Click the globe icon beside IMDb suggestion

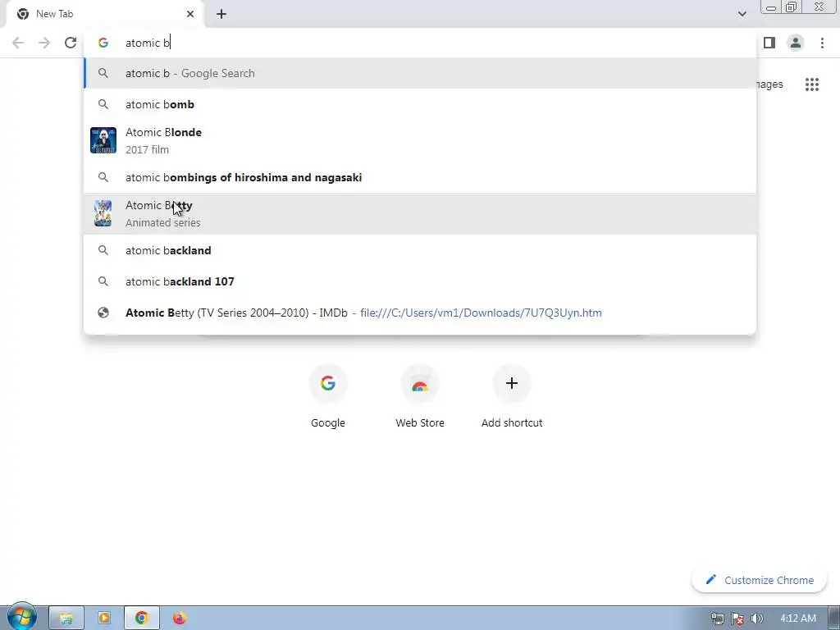pos(103,313)
